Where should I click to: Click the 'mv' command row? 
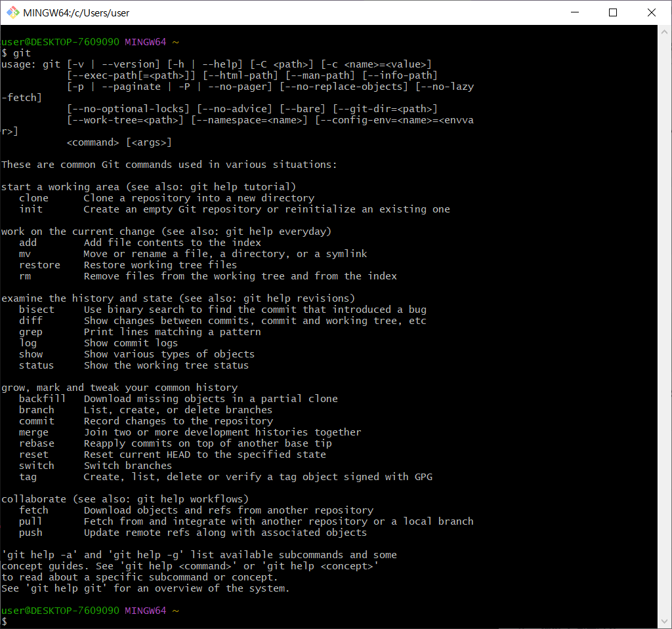pyautogui.click(x=193, y=254)
